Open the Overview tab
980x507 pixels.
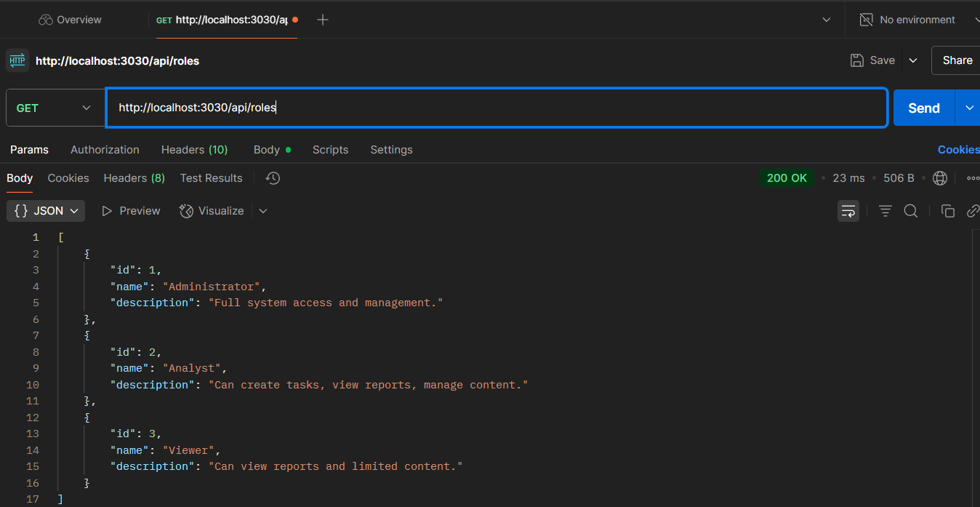71,20
